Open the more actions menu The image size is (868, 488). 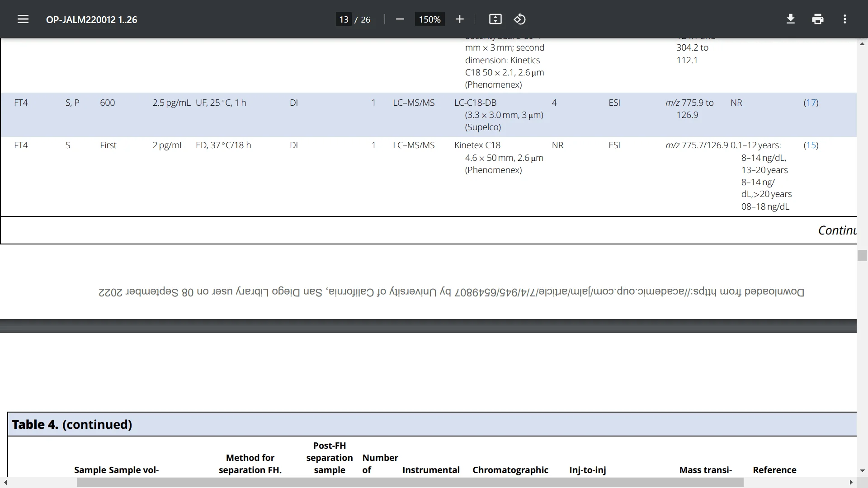[844, 19]
